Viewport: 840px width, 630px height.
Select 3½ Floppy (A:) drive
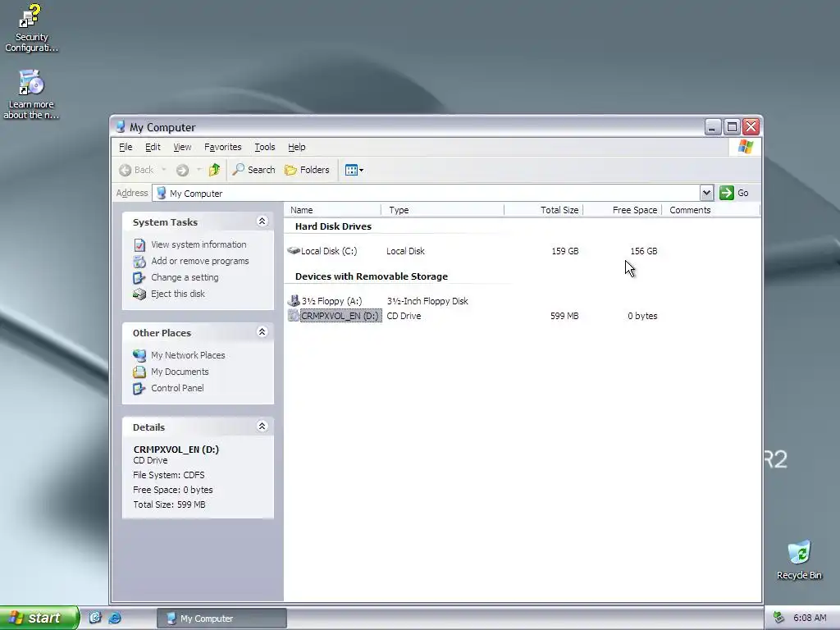331,301
